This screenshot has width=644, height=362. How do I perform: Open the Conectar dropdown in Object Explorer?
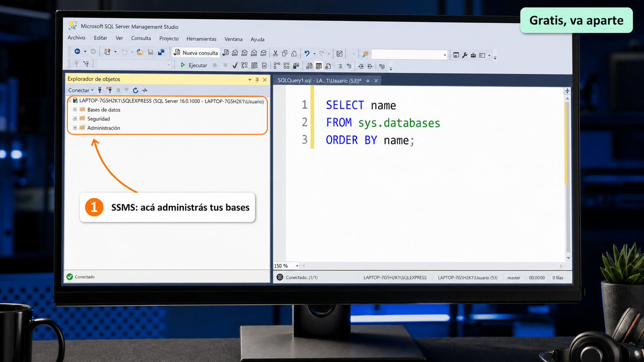(x=81, y=90)
